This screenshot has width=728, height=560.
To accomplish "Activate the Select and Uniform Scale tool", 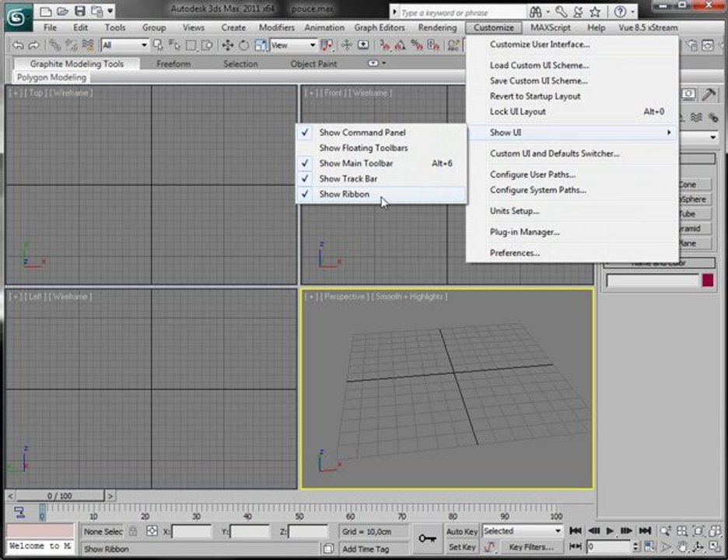I will (x=261, y=46).
